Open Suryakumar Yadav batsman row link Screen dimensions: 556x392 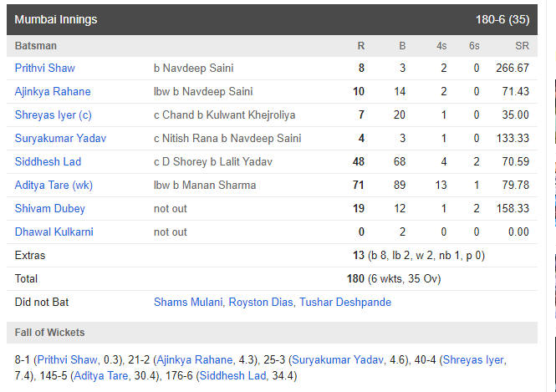60,138
